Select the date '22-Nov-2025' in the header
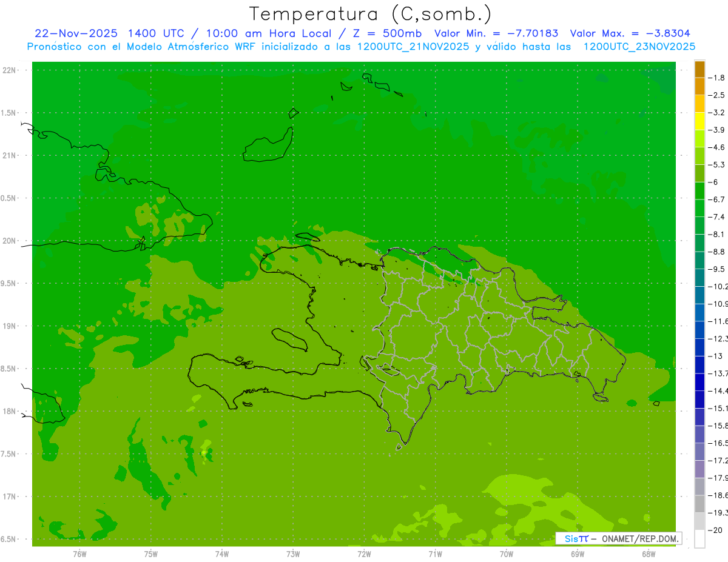Viewport: 728px width, 562px height. (76, 33)
